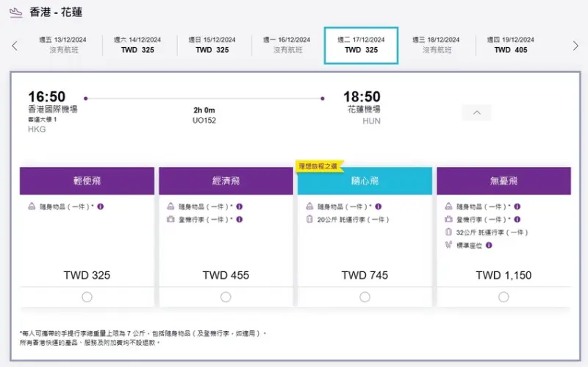Click info icon beside 登機行李 in 經濟飛 card

click(x=240, y=219)
